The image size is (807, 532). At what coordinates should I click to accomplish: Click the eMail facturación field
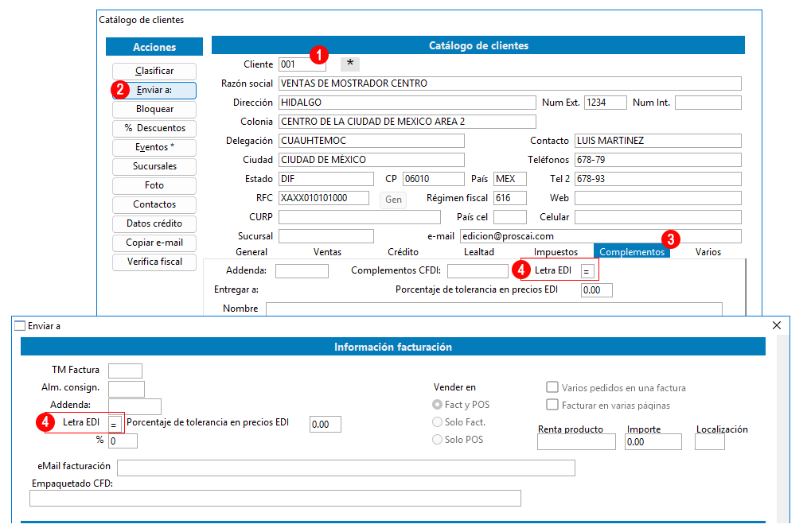click(x=346, y=468)
